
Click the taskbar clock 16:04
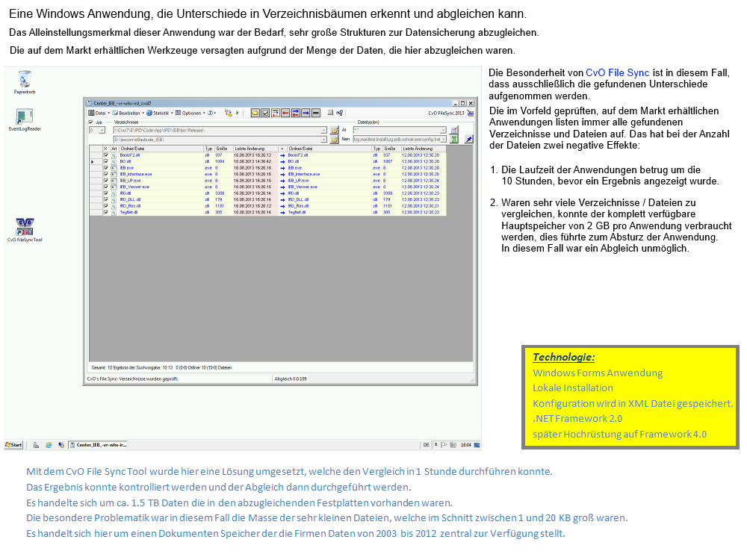pyautogui.click(x=466, y=445)
